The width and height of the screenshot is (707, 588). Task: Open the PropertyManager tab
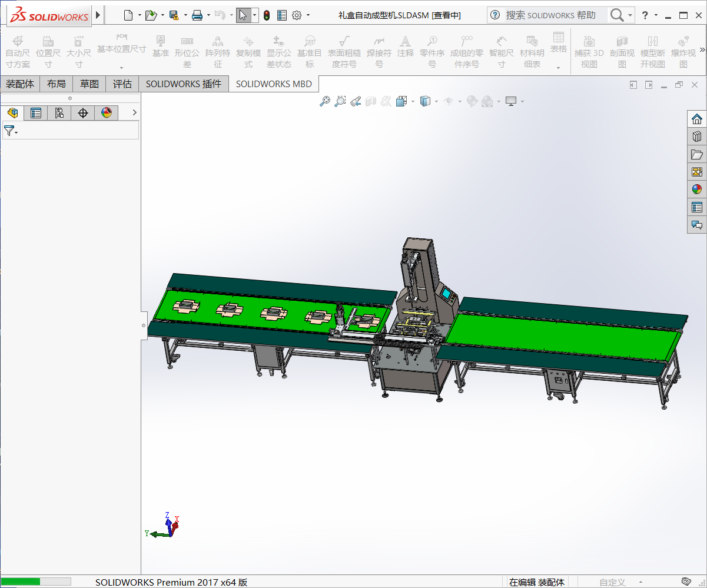tap(36, 113)
